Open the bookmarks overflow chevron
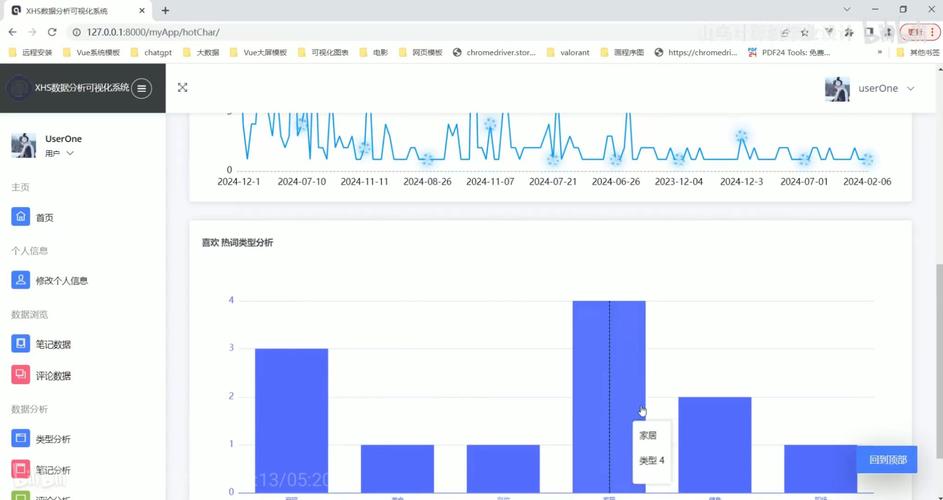This screenshot has width=943, height=500. pos(880,52)
